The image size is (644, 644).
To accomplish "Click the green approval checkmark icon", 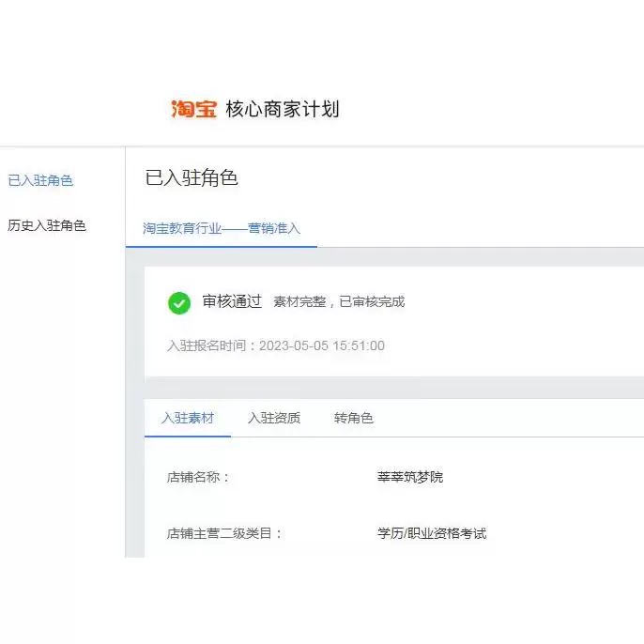I will tap(178, 302).
